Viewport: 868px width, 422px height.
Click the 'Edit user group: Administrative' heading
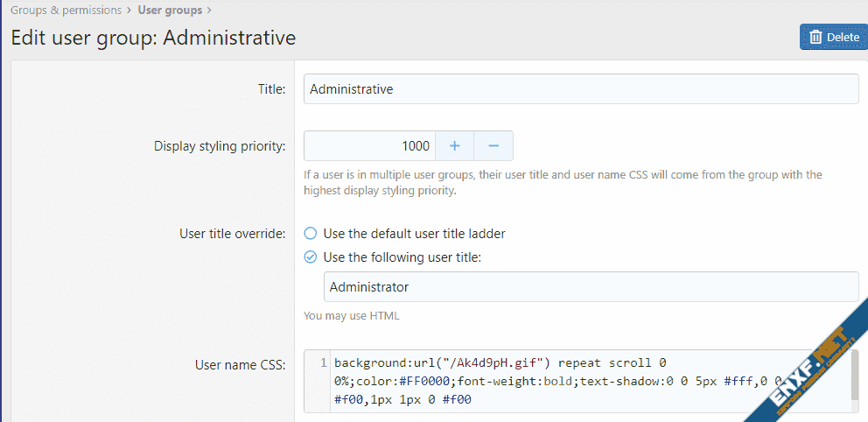pyautogui.click(x=153, y=38)
